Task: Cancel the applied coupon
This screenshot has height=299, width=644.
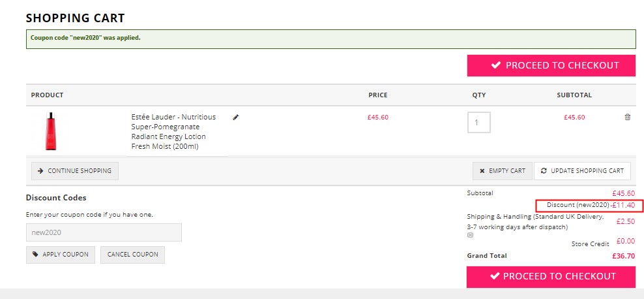Action: click(x=132, y=255)
